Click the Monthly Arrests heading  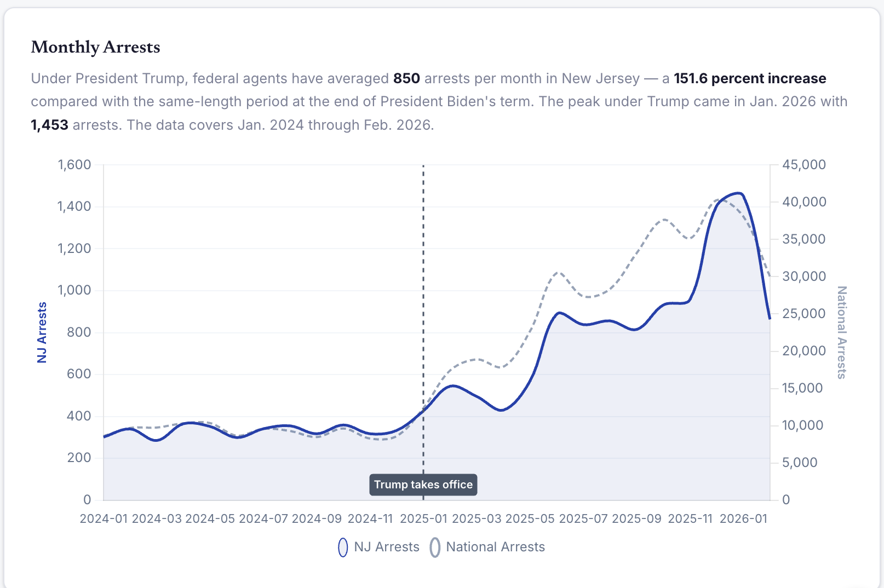[x=96, y=47]
